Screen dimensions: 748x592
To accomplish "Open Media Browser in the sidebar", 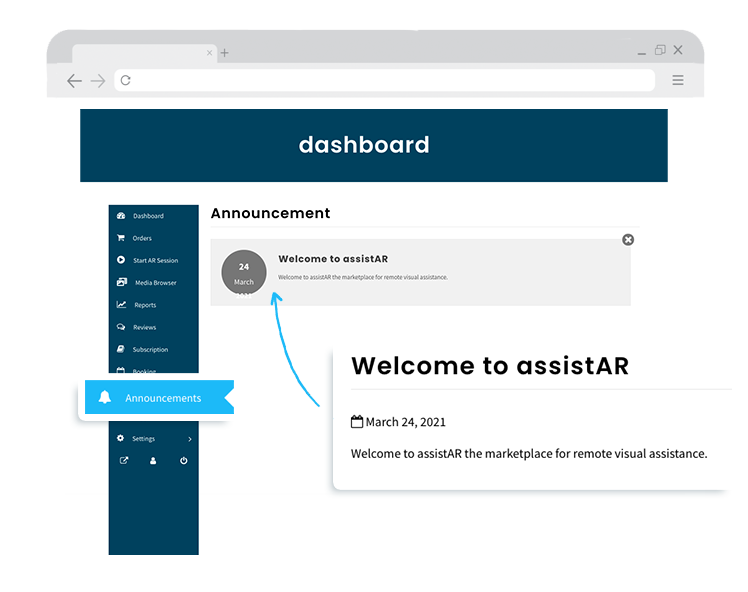I will point(154,282).
